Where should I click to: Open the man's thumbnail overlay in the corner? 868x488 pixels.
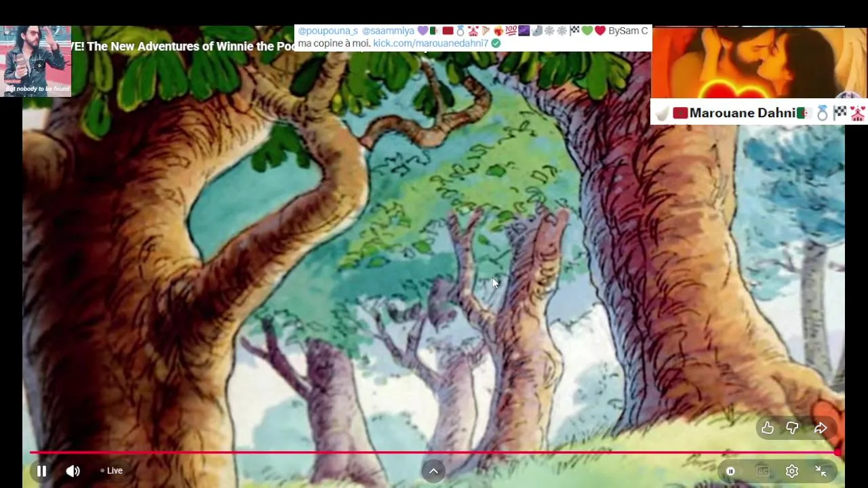[x=36, y=61]
